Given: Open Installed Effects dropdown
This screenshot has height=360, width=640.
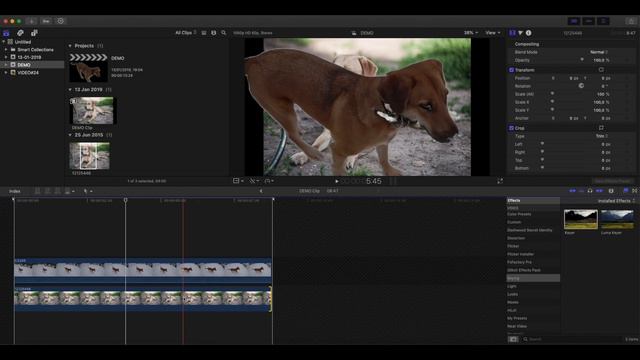Looking at the screenshot, I should pos(616,201).
